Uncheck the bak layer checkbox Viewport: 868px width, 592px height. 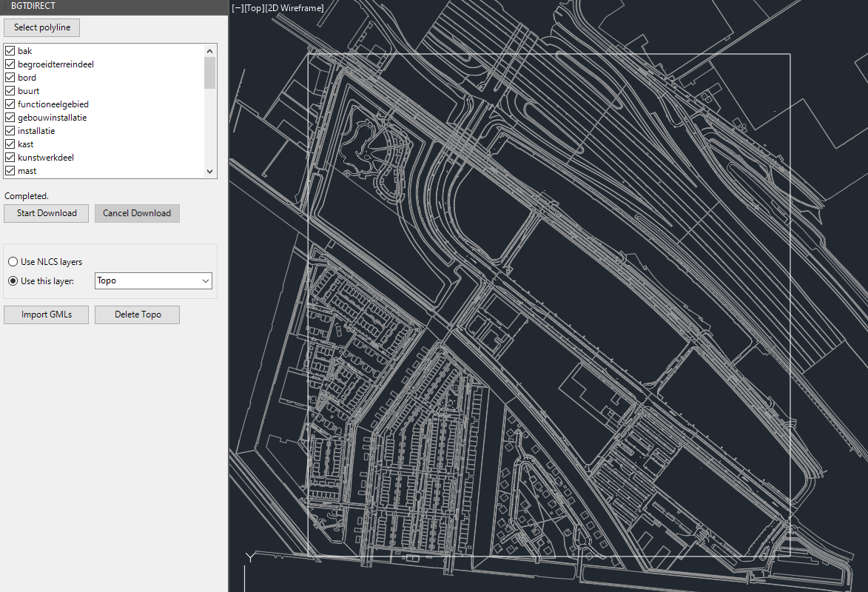10,51
